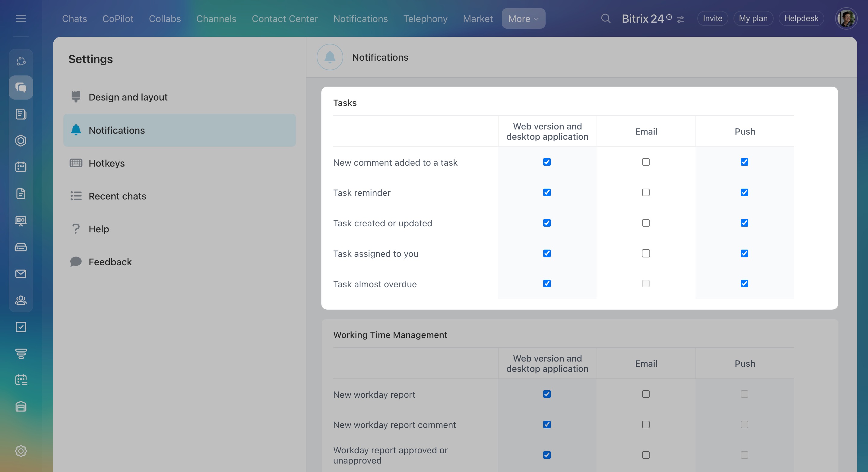Go to the Collabs tab
868x472 pixels.
click(165, 18)
